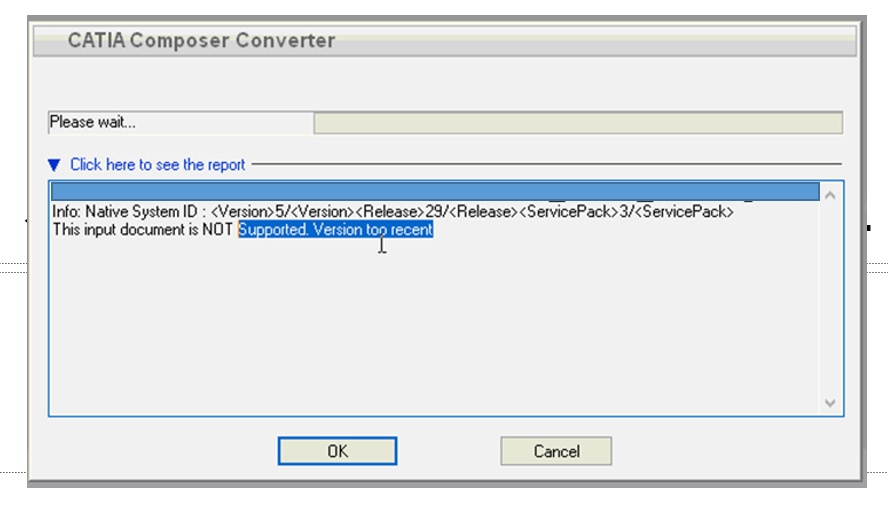This screenshot has height=509, width=888.
Task: Click the 'This input document is NOT' text
Action: click(143, 229)
